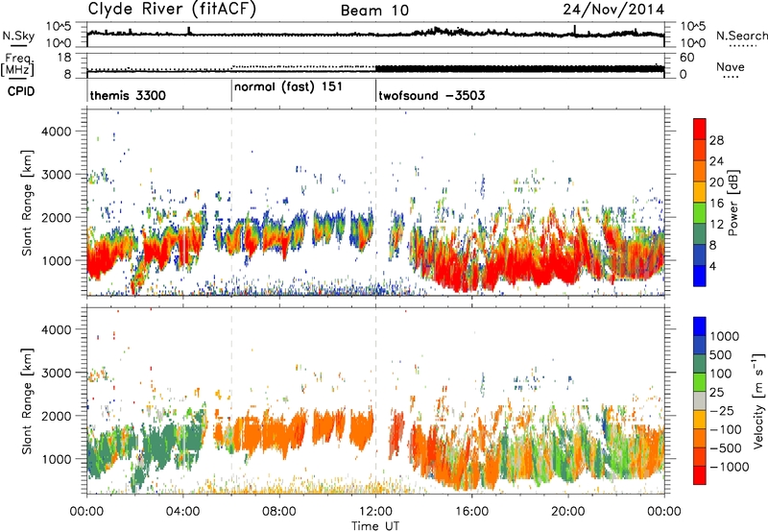
Task: Select the "themis 3300" CPID entry
Action: pos(128,95)
